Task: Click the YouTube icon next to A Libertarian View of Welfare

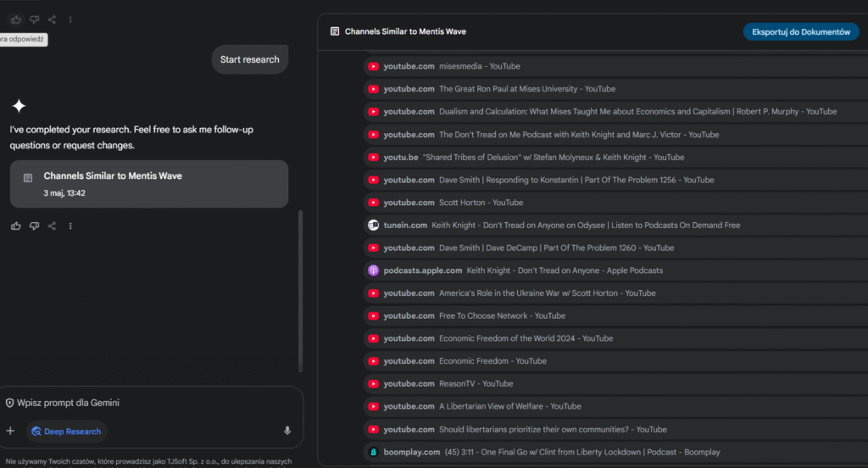Action: point(374,406)
